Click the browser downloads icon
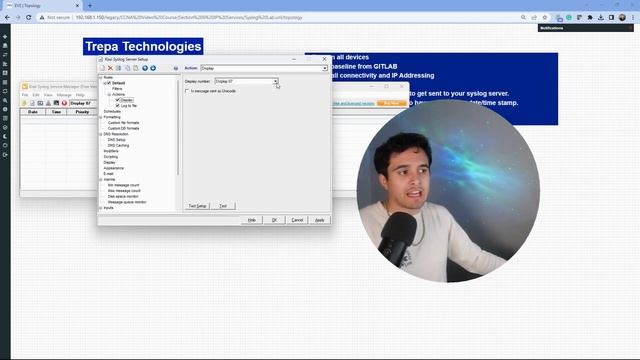Screen dimensions: 640x360 601,18
